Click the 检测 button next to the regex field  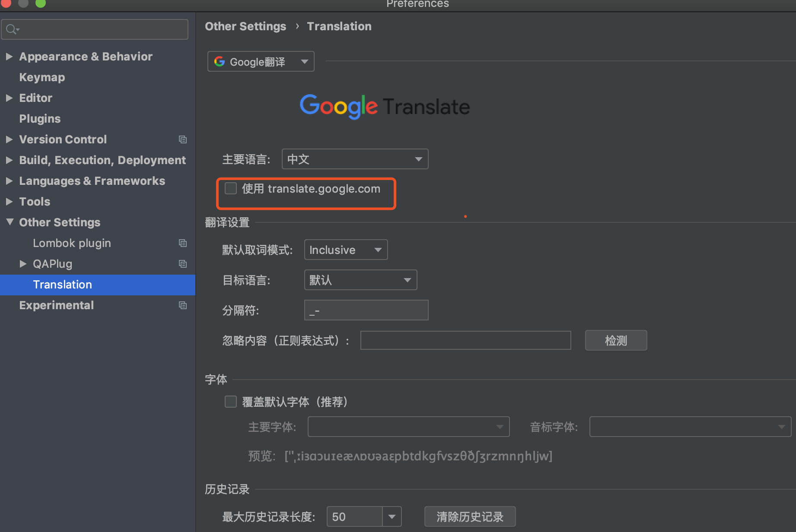616,340
